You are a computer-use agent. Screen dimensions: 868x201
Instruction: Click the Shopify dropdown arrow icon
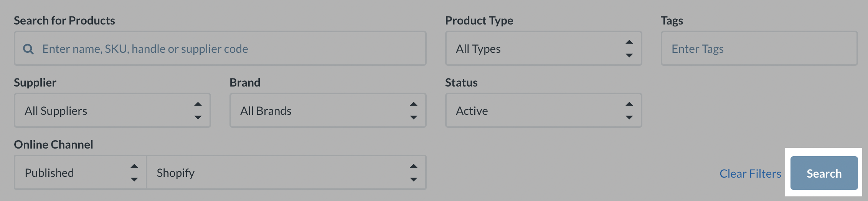(413, 173)
